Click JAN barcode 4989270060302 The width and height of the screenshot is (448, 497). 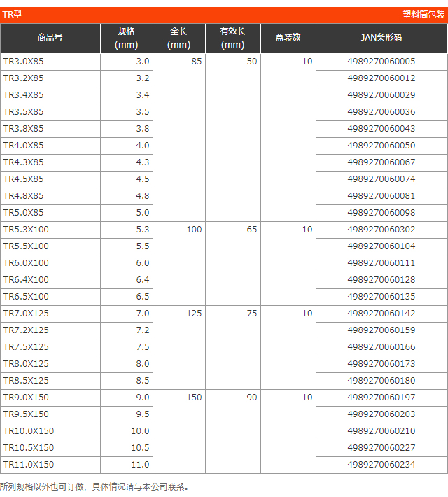[381, 230]
